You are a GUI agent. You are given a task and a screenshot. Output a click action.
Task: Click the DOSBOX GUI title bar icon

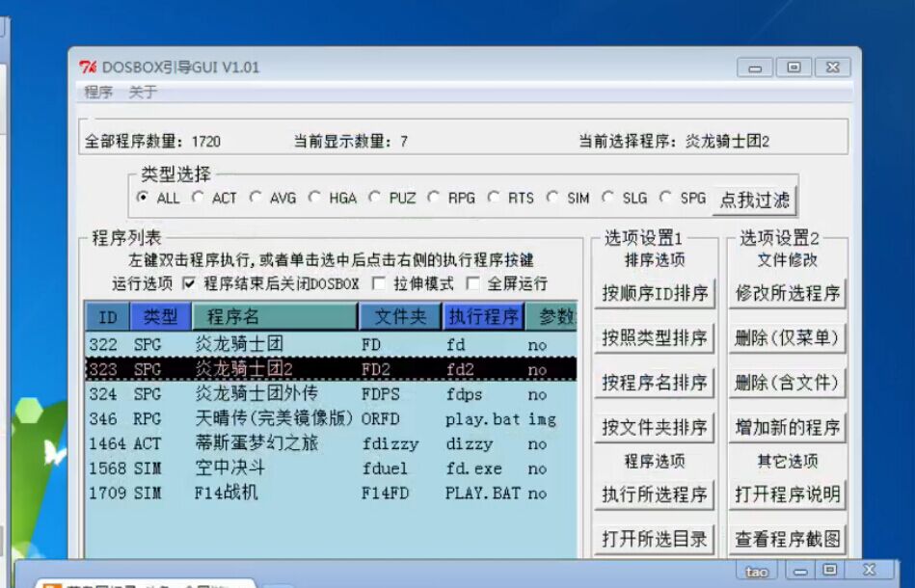pos(88,67)
